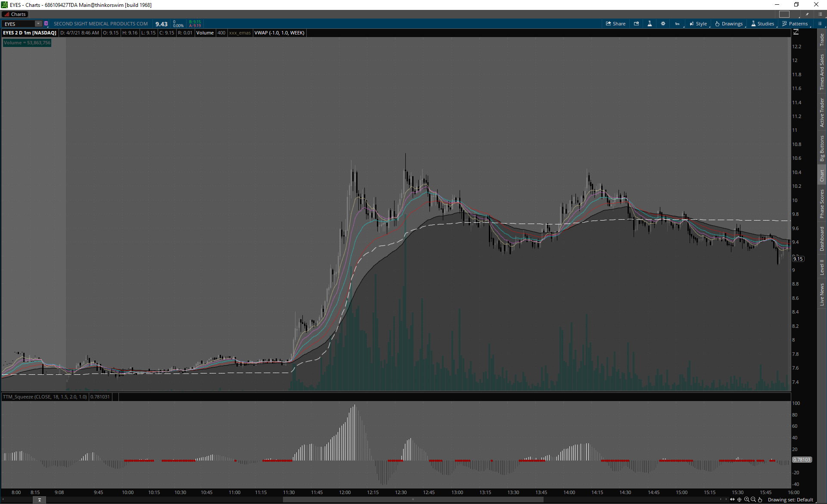Click the zoom out magnifier icon

pos(753,500)
